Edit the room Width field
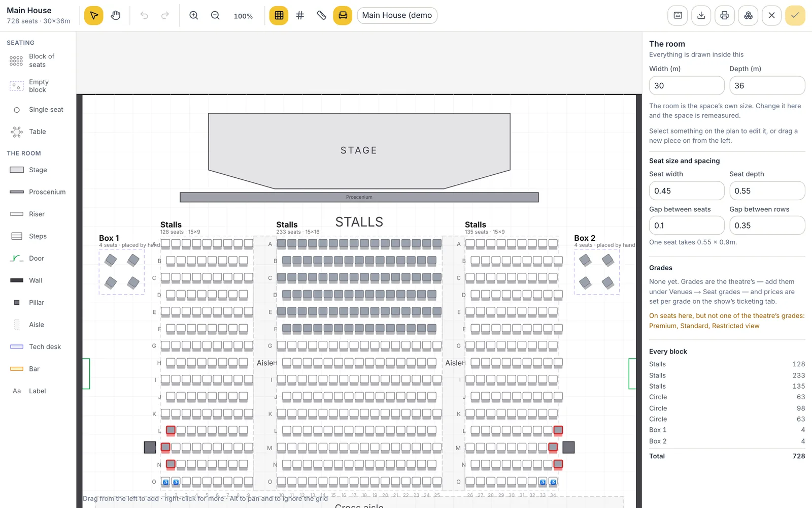 pos(687,85)
